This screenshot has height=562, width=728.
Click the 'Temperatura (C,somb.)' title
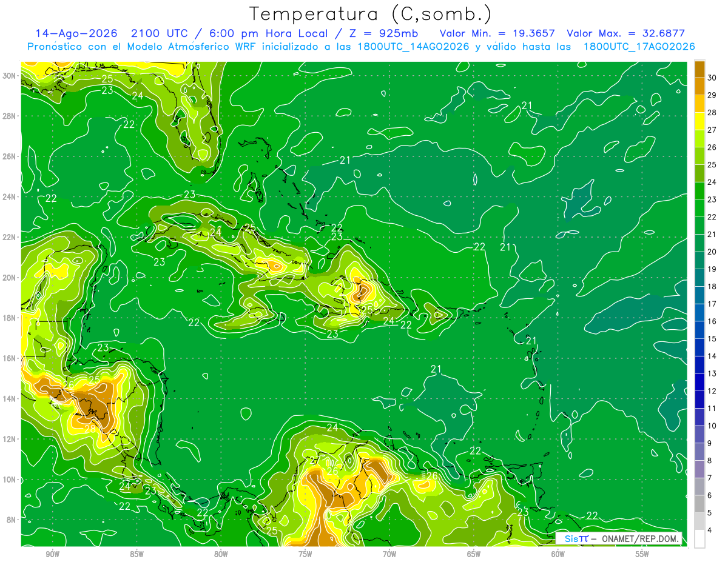point(371,13)
